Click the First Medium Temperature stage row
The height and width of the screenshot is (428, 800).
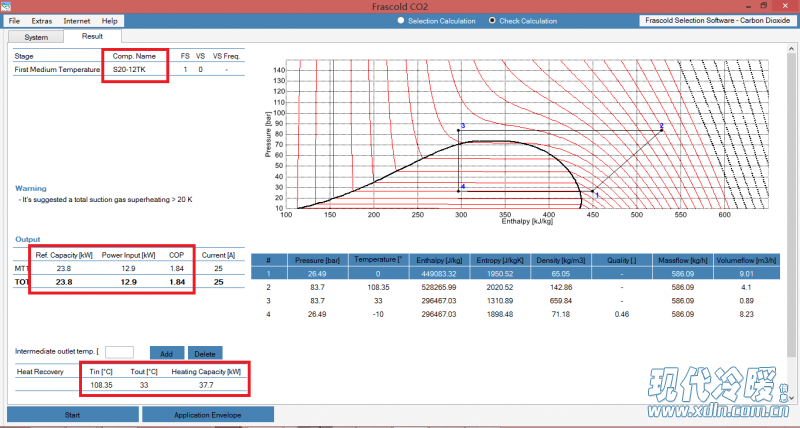[x=129, y=69]
